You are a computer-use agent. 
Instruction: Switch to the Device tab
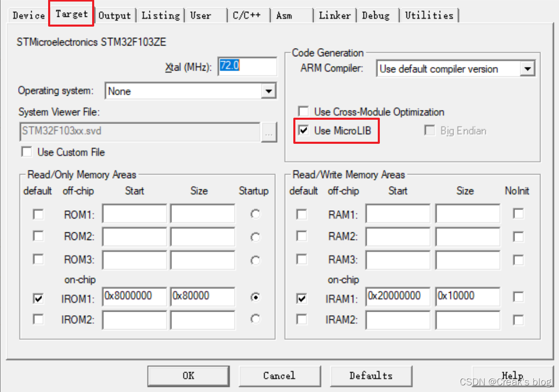29,15
